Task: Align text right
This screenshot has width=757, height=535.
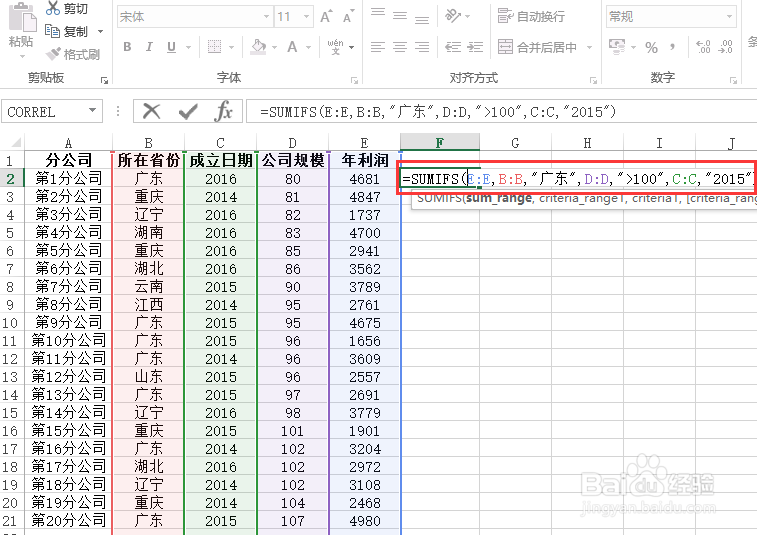Action: [422, 47]
